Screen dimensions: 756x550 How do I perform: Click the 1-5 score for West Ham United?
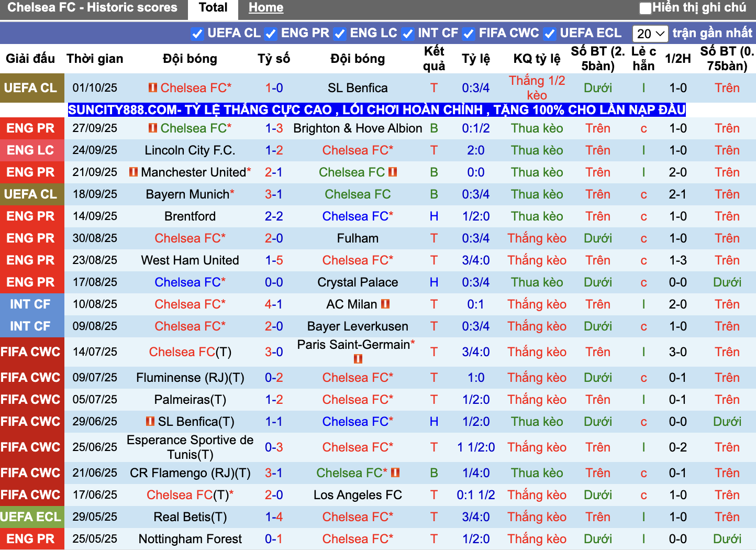pyautogui.click(x=274, y=260)
